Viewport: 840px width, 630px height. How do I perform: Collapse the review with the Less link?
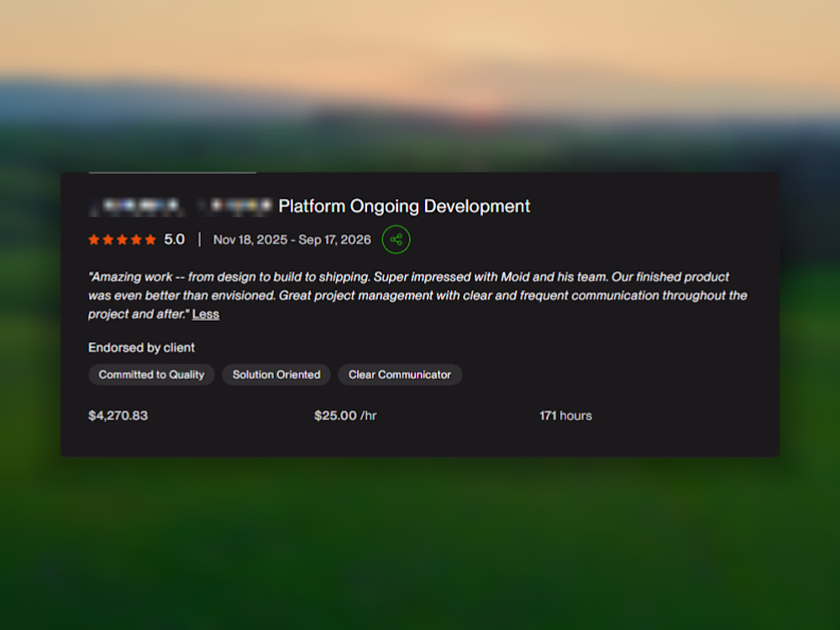206,314
